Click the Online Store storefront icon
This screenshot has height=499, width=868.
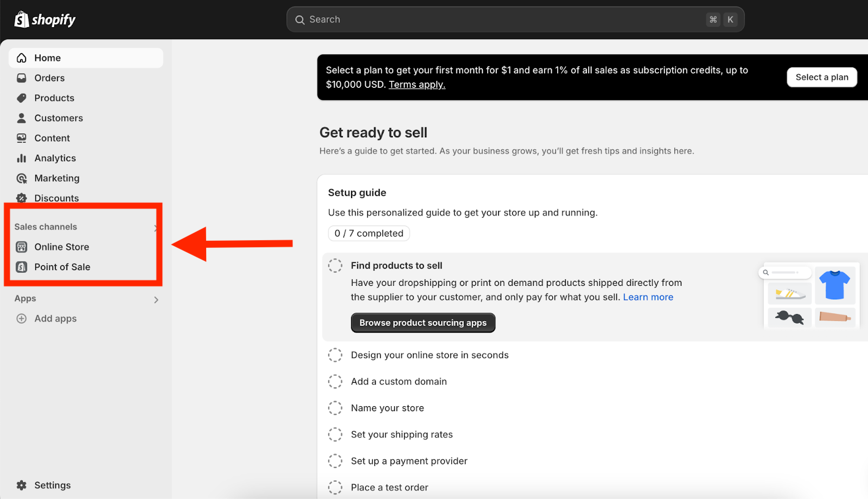tap(22, 247)
